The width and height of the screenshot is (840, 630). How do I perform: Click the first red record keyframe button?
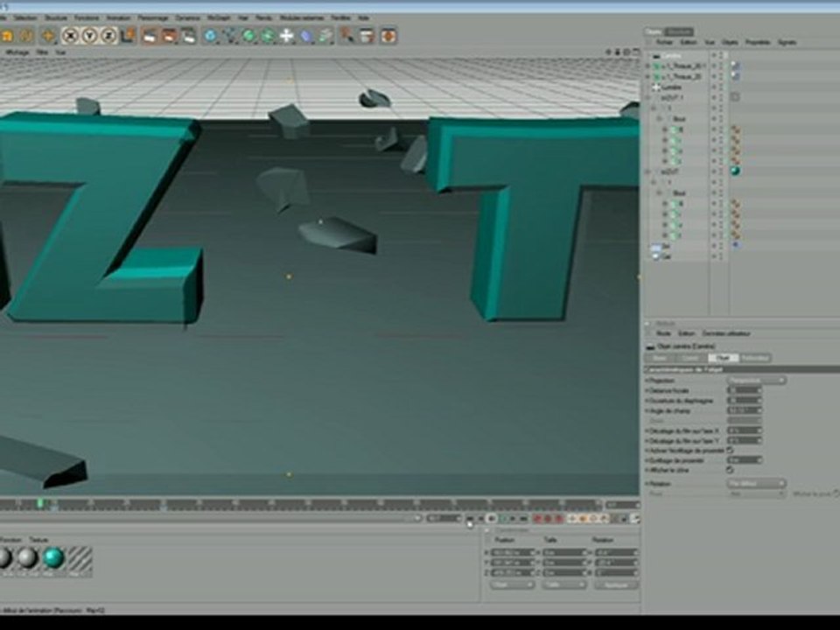(538, 519)
